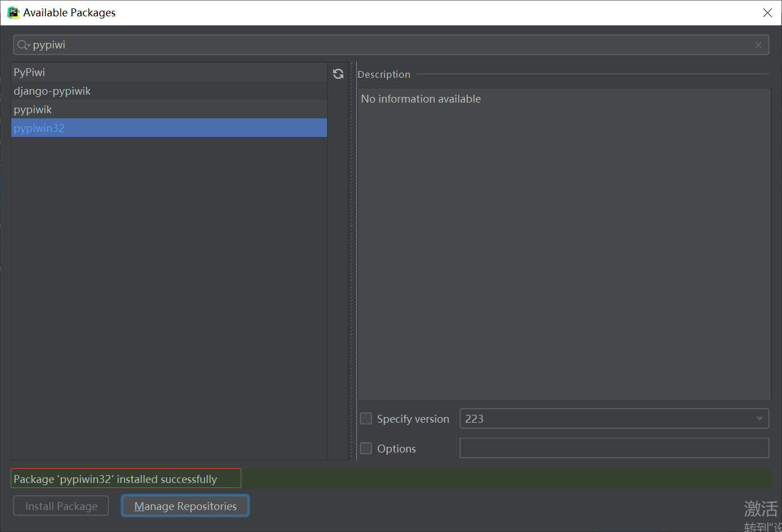Screen dimensions: 782x532
Task: Click the installed successfully status message
Action: (126, 478)
